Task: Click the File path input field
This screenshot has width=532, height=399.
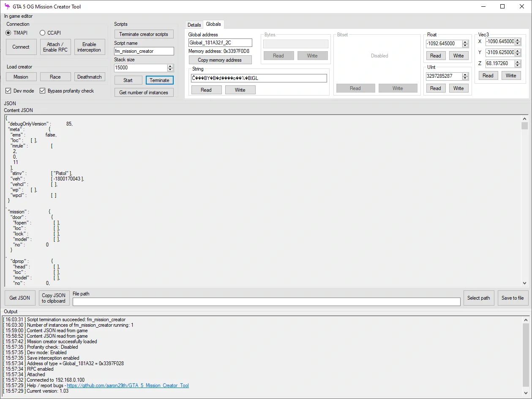Action: (267, 302)
